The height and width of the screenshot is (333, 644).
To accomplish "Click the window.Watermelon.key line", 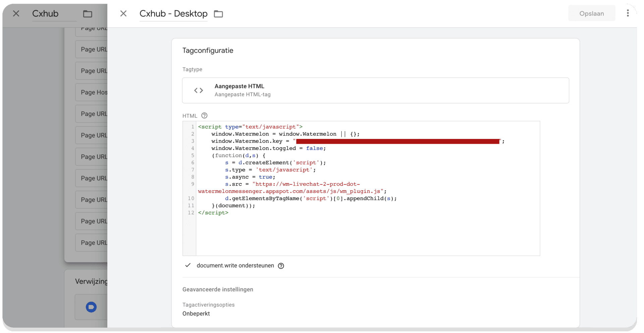I will click(x=358, y=141).
